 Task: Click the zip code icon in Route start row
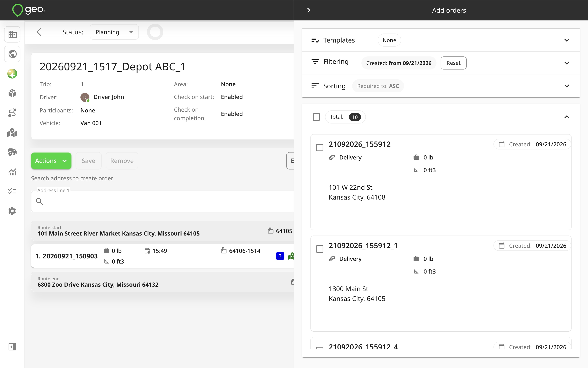(x=271, y=231)
